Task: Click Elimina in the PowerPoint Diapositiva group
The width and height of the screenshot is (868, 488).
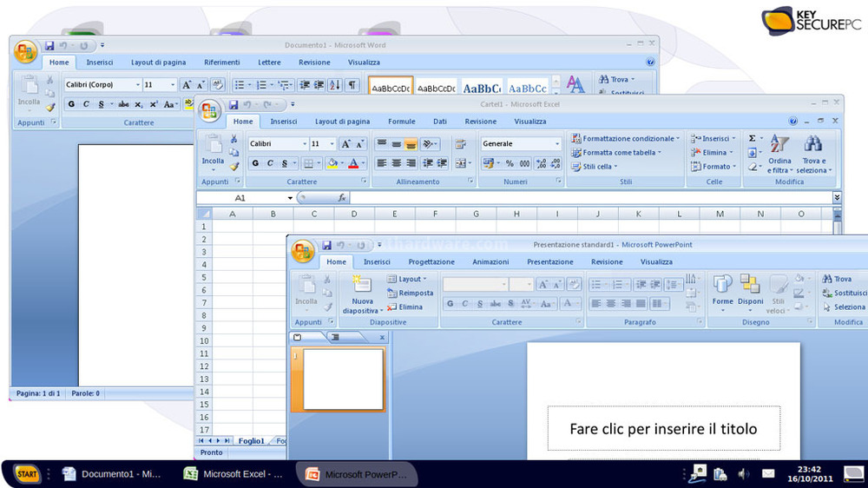Action: click(404, 307)
